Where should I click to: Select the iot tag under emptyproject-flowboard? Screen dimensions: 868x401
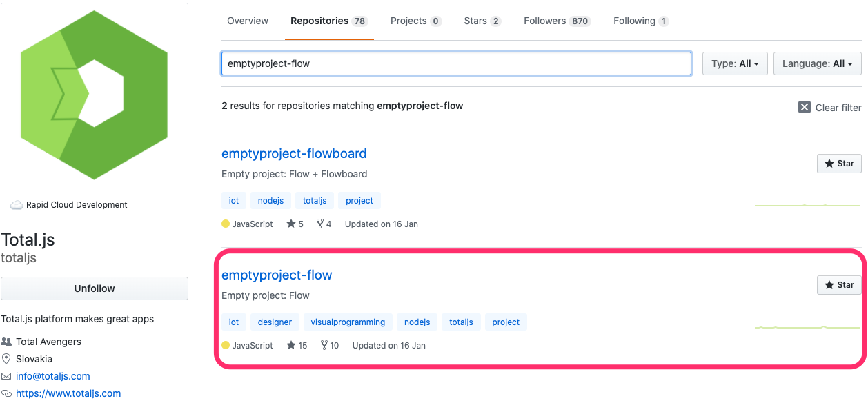pyautogui.click(x=234, y=201)
